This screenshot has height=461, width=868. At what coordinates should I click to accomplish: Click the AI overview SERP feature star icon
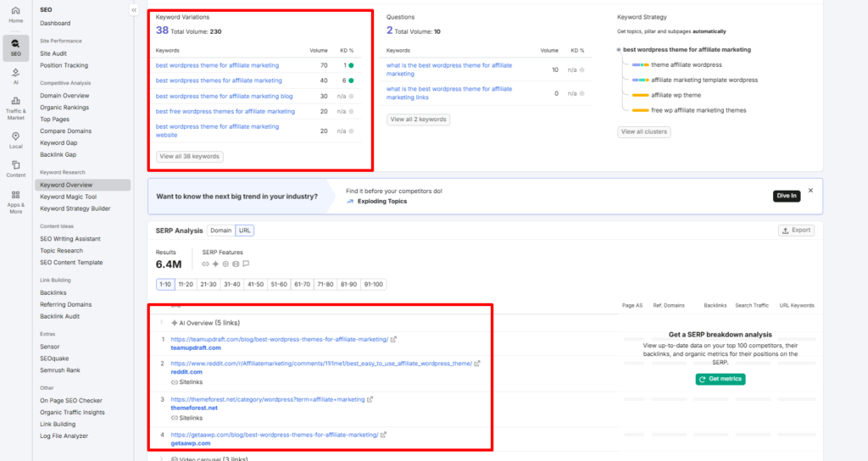[x=215, y=264]
